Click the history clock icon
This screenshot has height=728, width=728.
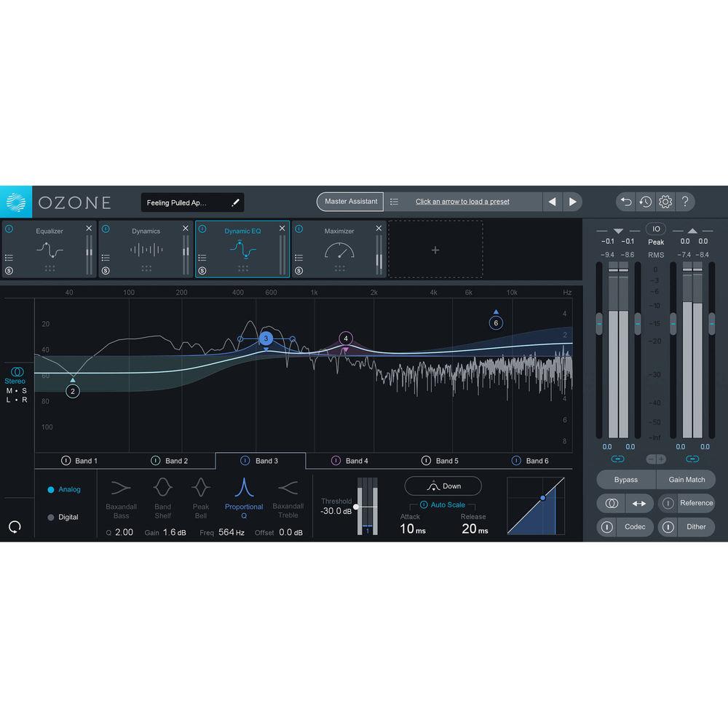click(645, 202)
